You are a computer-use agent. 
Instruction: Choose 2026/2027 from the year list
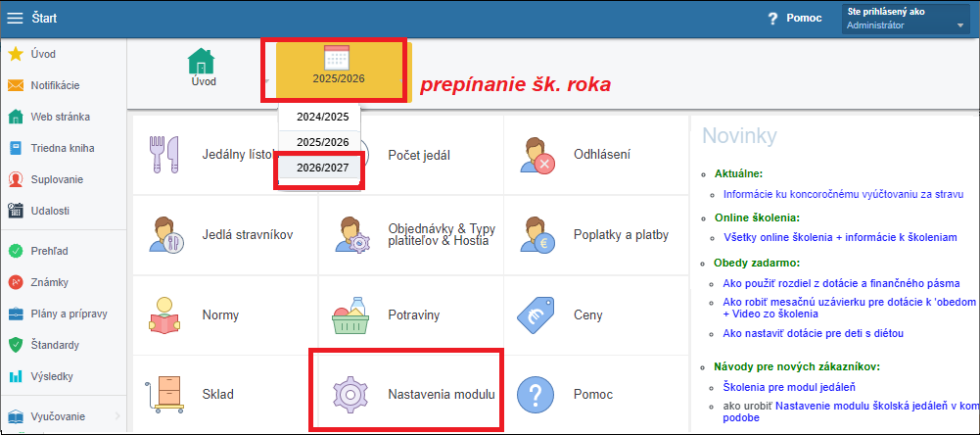click(322, 168)
